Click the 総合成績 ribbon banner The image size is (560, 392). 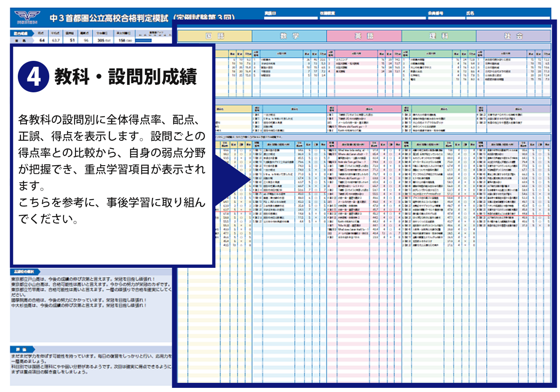[x=22, y=33]
